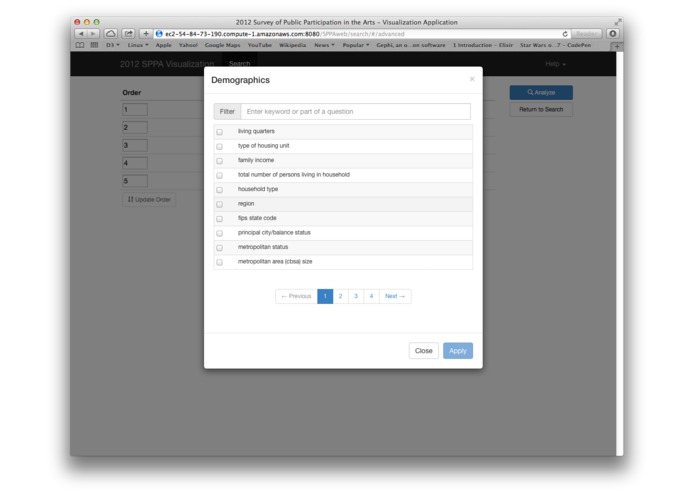Screen dimensions: 695x494
Task: Select the Search tab in the navbar
Action: (239, 64)
